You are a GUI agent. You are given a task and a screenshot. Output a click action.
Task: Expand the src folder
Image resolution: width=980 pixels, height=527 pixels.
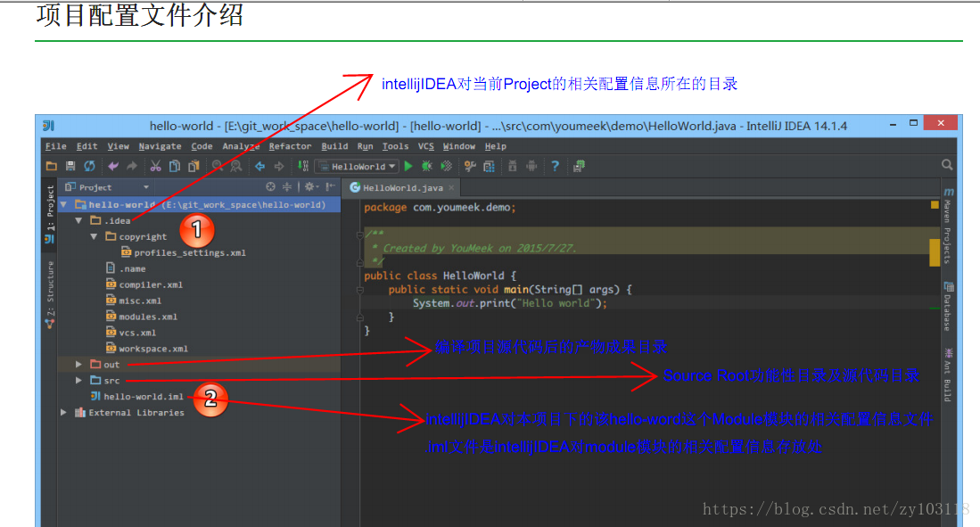(x=78, y=380)
